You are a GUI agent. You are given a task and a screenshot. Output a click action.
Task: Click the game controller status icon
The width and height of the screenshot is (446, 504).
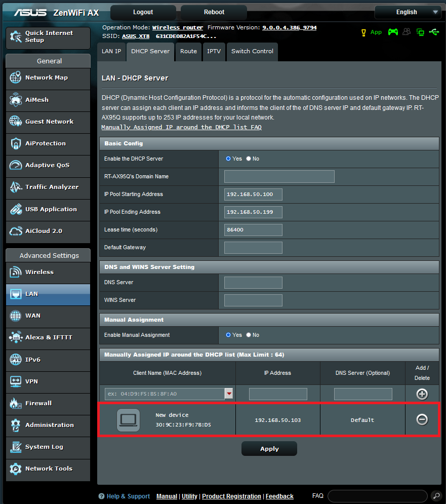[393, 32]
